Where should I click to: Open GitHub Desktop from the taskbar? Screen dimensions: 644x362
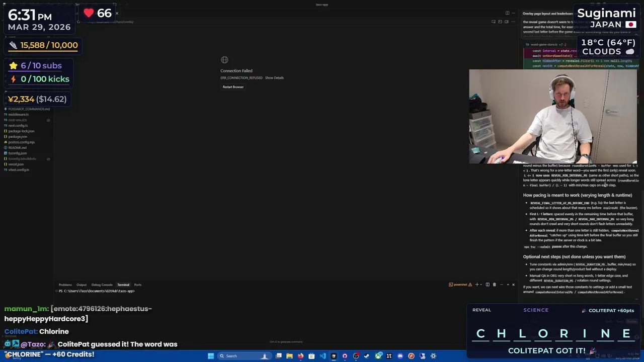pyautogui.click(x=345, y=356)
